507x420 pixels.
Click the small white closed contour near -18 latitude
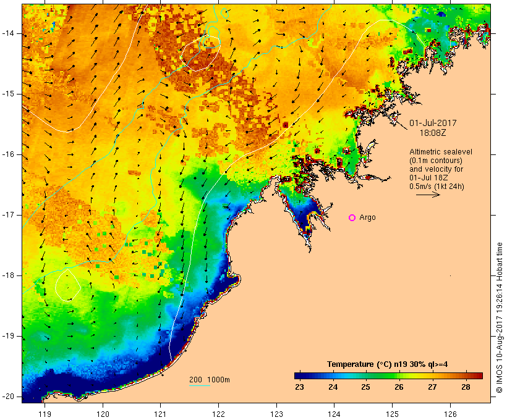(x=68, y=285)
